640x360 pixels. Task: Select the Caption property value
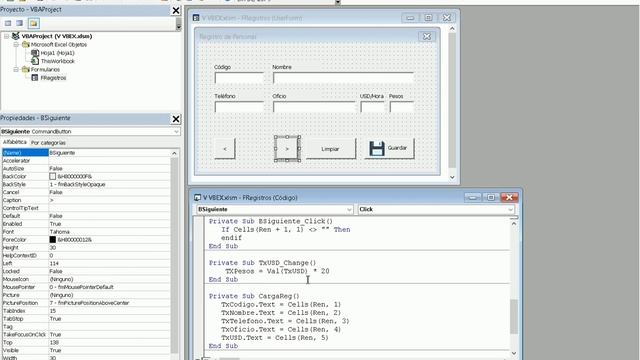[x=109, y=200]
